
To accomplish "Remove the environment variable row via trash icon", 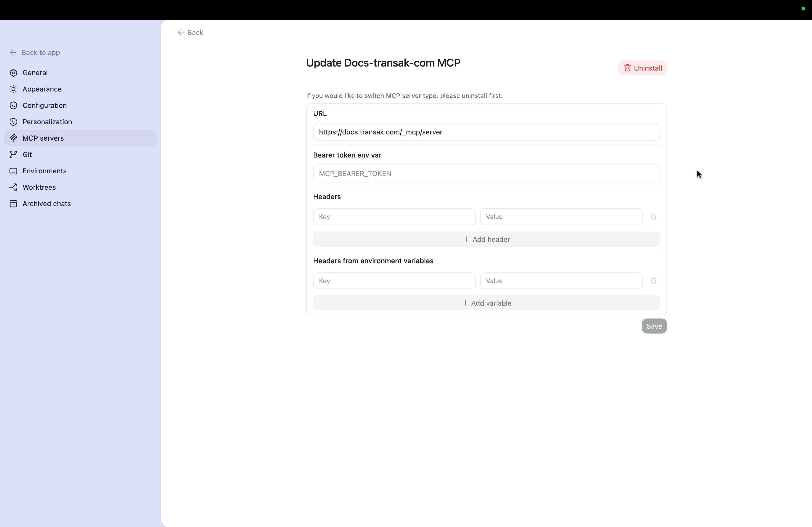I will tap(653, 281).
